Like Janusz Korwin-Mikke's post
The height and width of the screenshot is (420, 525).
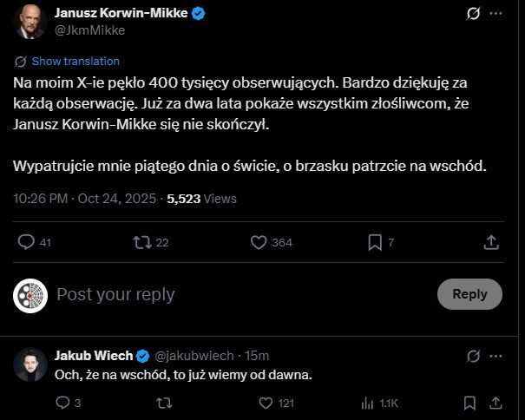click(258, 242)
